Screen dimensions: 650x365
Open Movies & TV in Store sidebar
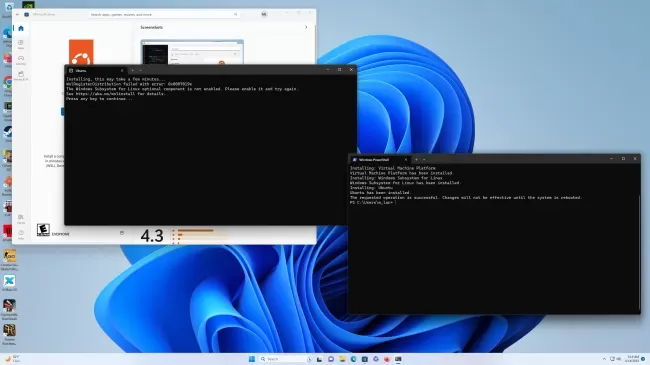[x=21, y=75]
